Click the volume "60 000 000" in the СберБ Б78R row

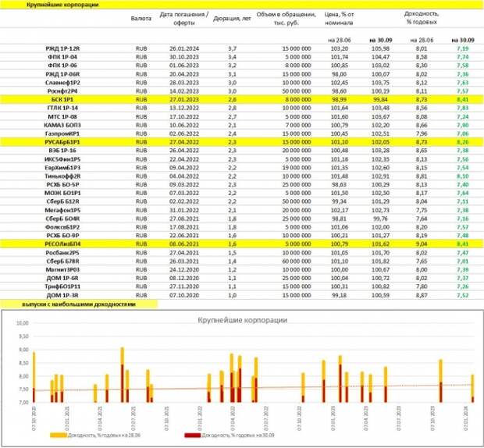[297, 261]
